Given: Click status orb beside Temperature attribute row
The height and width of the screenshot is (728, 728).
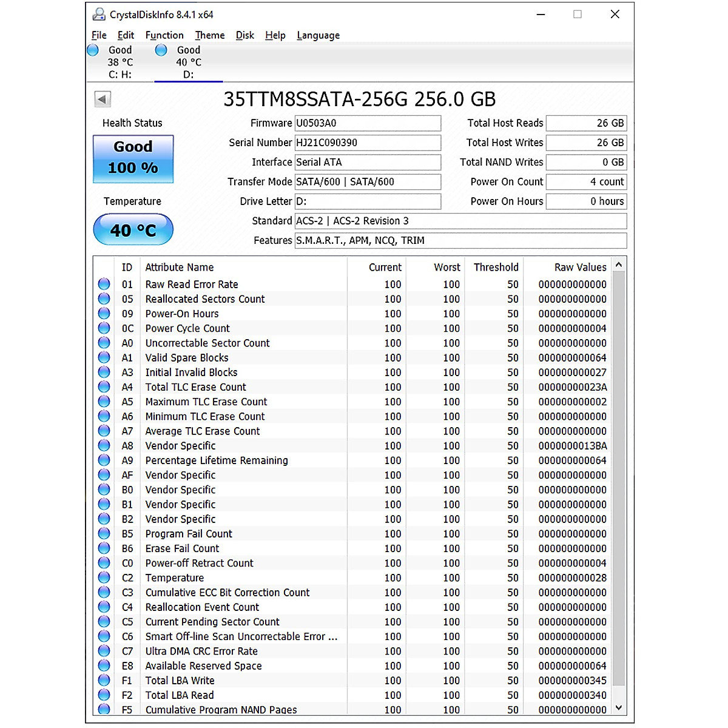Looking at the screenshot, I should tap(104, 578).
